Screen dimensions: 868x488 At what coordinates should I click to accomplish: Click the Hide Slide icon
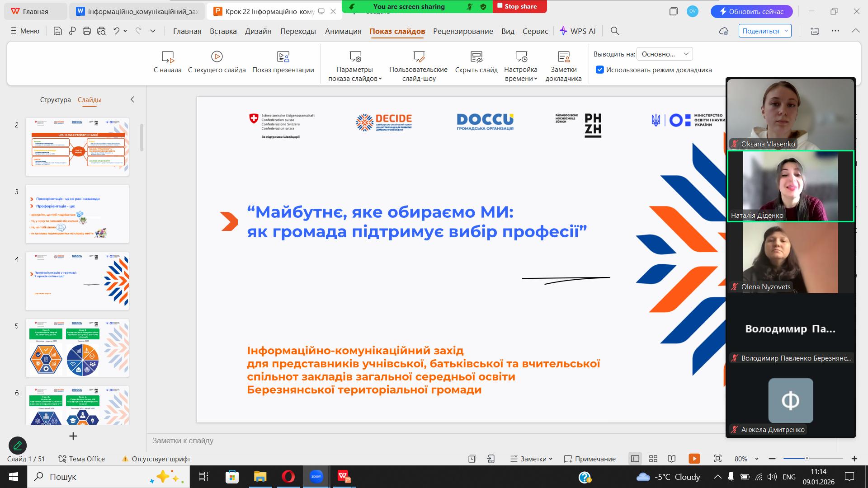[x=476, y=57]
